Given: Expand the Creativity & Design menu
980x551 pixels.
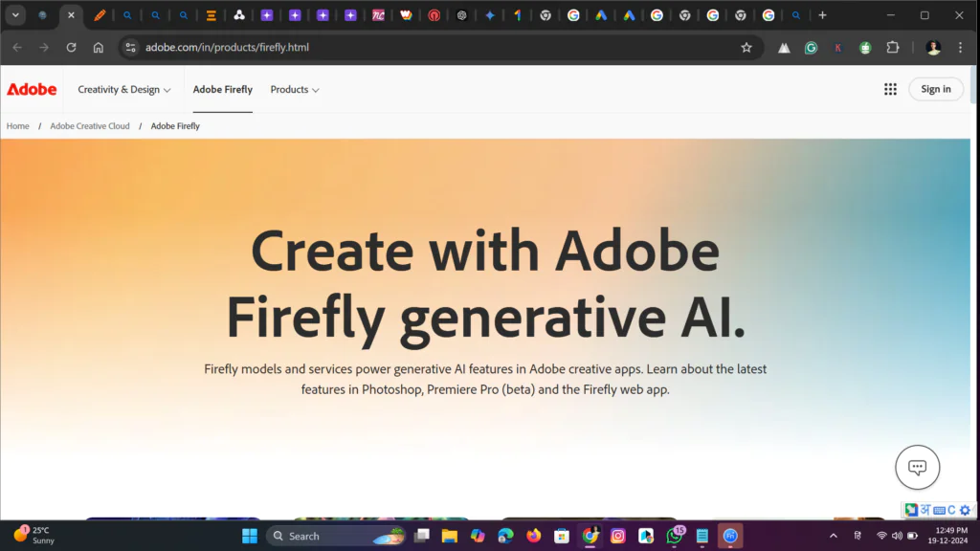Looking at the screenshot, I should point(123,89).
